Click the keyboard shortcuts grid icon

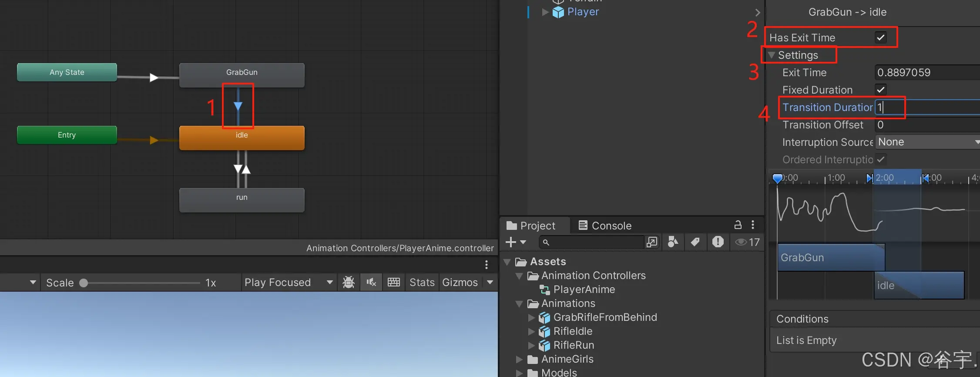pos(394,282)
